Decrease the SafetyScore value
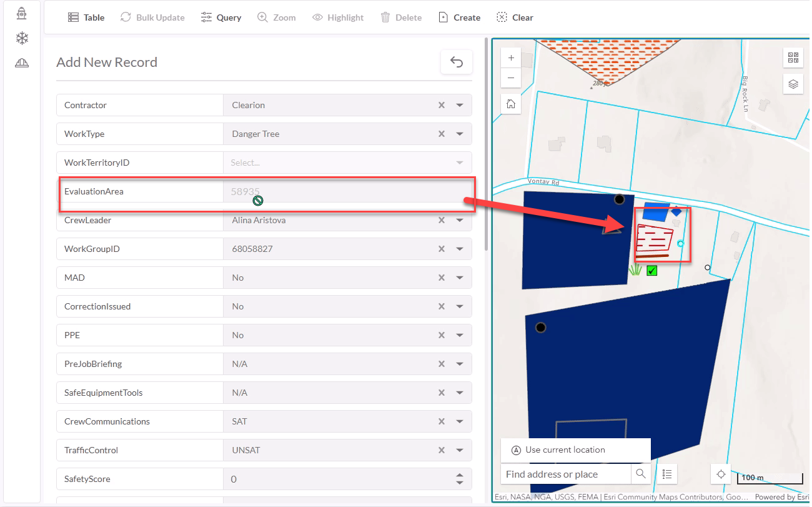812x507 pixels. tap(460, 483)
